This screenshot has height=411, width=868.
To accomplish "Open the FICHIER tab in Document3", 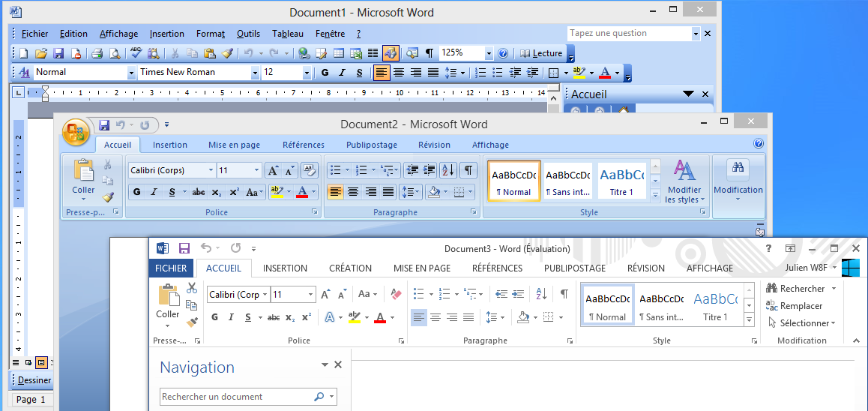I will [x=171, y=268].
